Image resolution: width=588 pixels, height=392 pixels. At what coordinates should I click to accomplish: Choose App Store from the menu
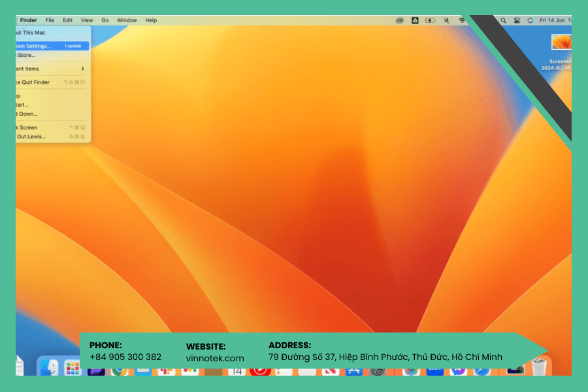52,55
